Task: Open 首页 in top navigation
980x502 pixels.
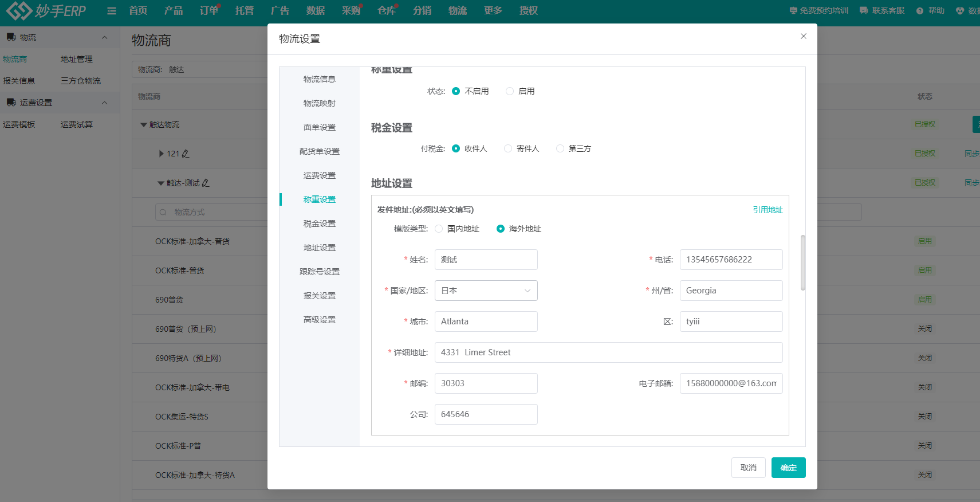Action: (138, 10)
